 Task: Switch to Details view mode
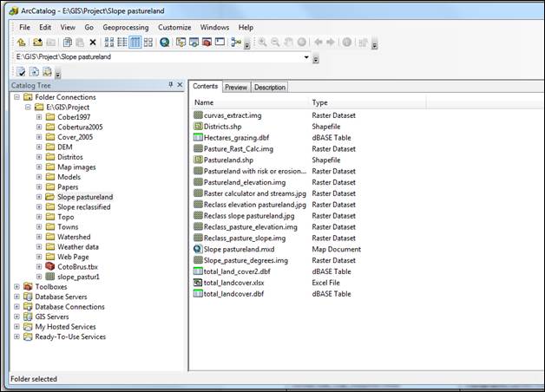point(135,42)
